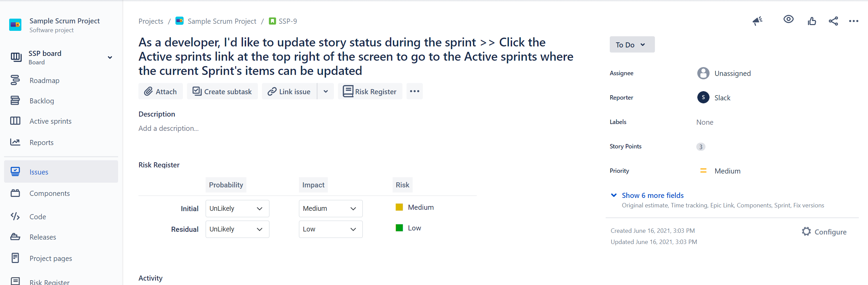Viewport: 868px width, 285px height.
Task: Click Create subtask button
Action: [222, 91]
